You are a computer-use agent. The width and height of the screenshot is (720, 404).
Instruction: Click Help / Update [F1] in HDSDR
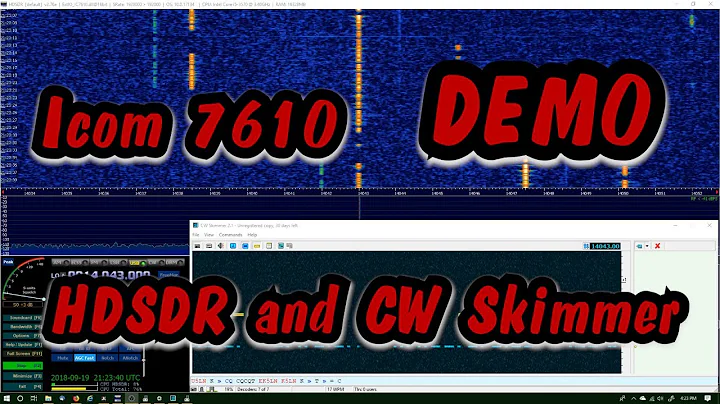point(23,345)
